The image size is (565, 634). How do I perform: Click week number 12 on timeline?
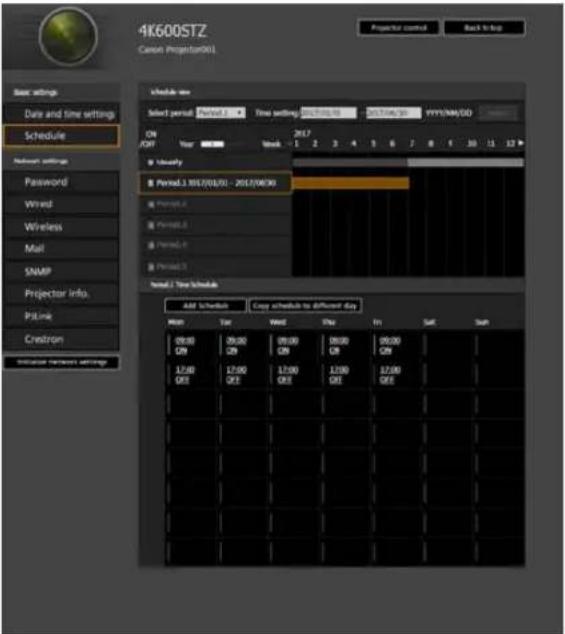[x=510, y=144]
